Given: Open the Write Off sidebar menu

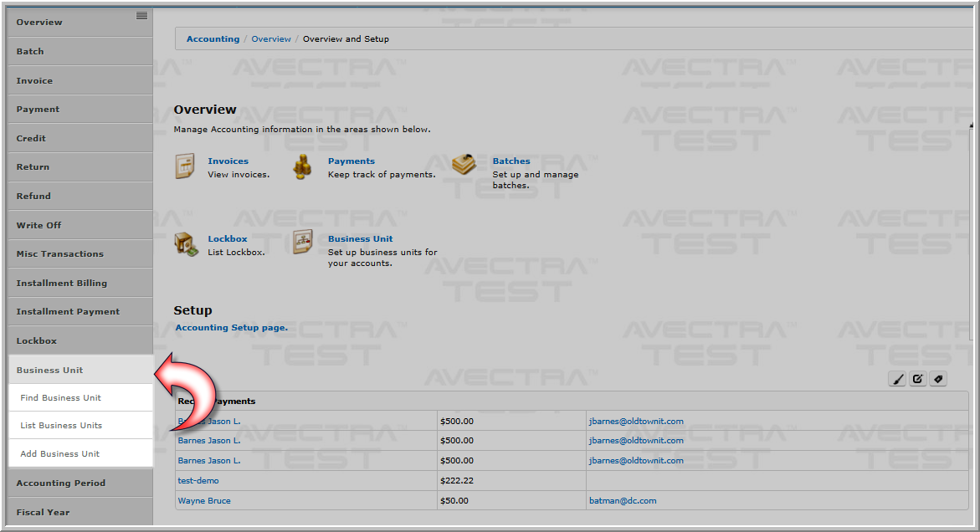Looking at the screenshot, I should point(80,225).
